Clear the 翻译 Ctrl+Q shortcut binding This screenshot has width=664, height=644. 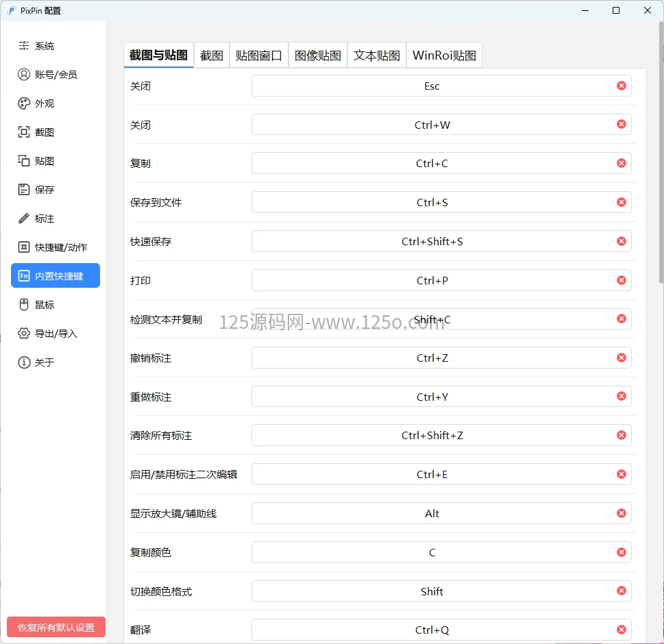click(x=621, y=630)
